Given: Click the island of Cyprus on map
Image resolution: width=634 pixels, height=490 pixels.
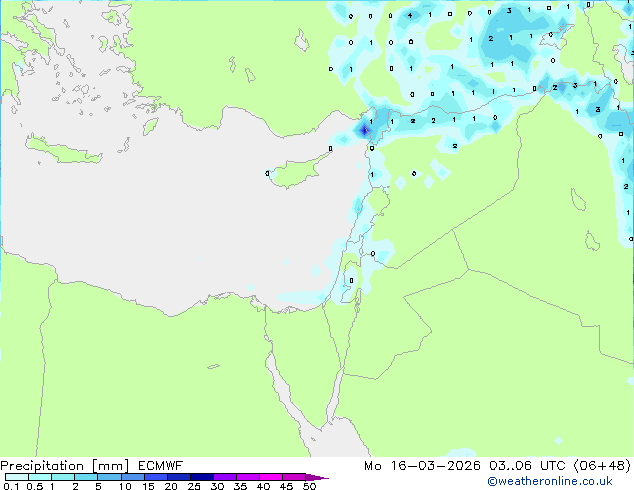Looking at the screenshot, I should pos(299,171).
